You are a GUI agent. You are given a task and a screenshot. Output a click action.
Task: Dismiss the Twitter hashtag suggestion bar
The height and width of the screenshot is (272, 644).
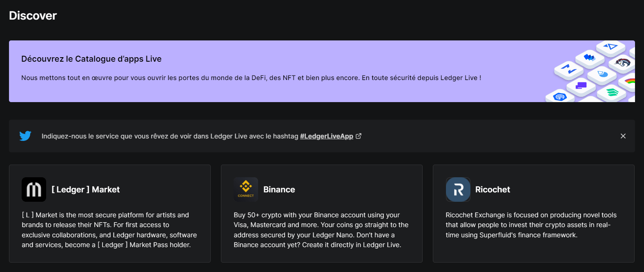pos(623,136)
